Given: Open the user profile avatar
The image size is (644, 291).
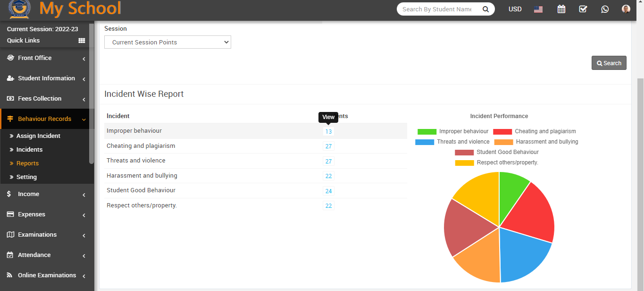Looking at the screenshot, I should (x=626, y=9).
